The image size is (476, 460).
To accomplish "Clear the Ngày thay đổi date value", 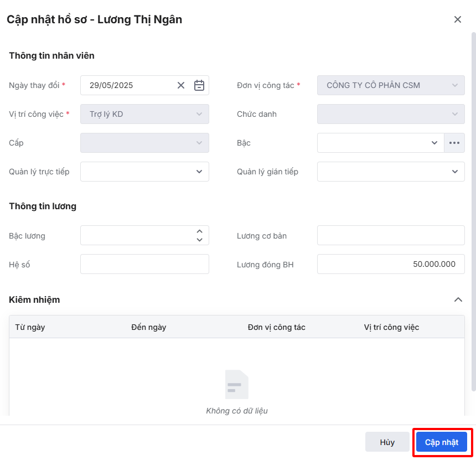I will 181,85.
